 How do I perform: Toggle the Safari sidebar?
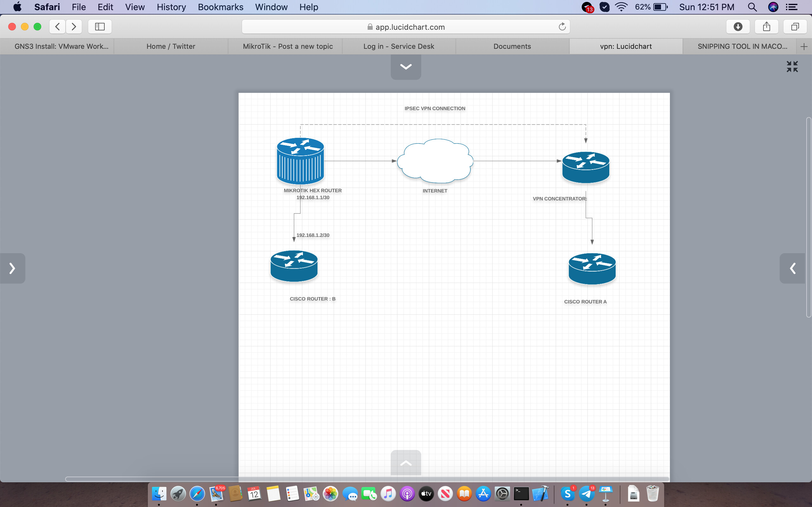pos(99,27)
